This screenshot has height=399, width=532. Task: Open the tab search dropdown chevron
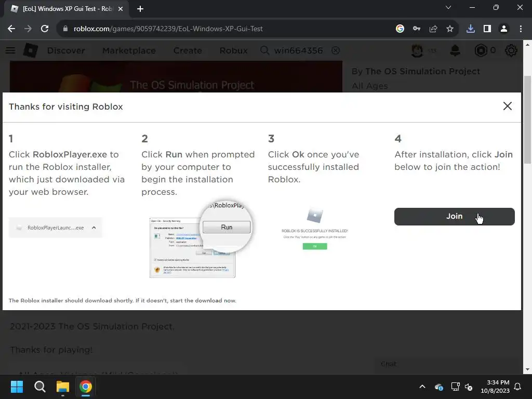click(x=448, y=7)
